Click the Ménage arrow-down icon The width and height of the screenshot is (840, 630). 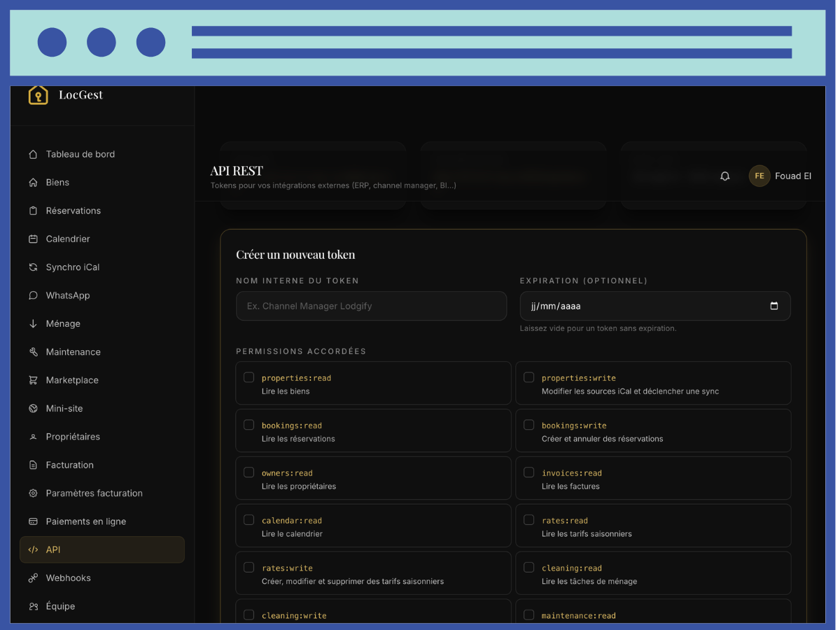(33, 323)
